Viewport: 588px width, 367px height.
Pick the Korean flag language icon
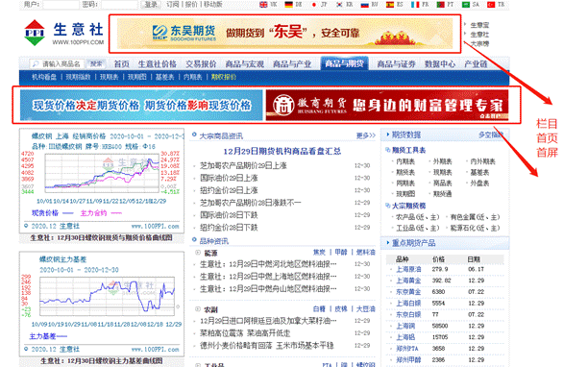point(339,5)
